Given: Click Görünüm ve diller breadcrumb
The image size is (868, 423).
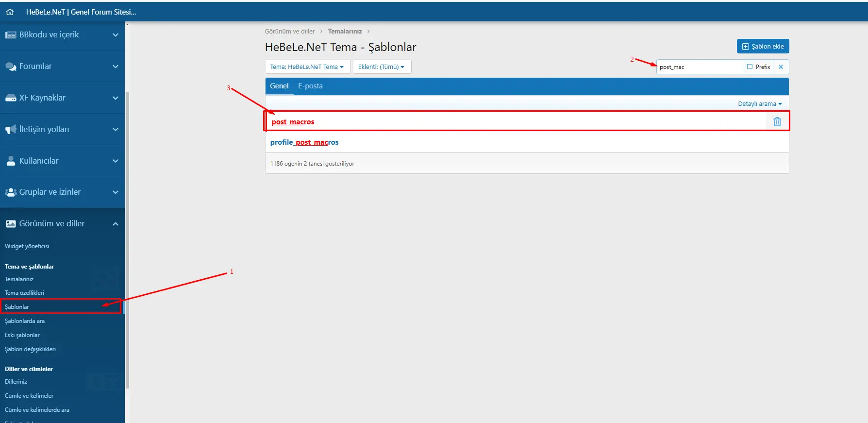Looking at the screenshot, I should click(290, 31).
